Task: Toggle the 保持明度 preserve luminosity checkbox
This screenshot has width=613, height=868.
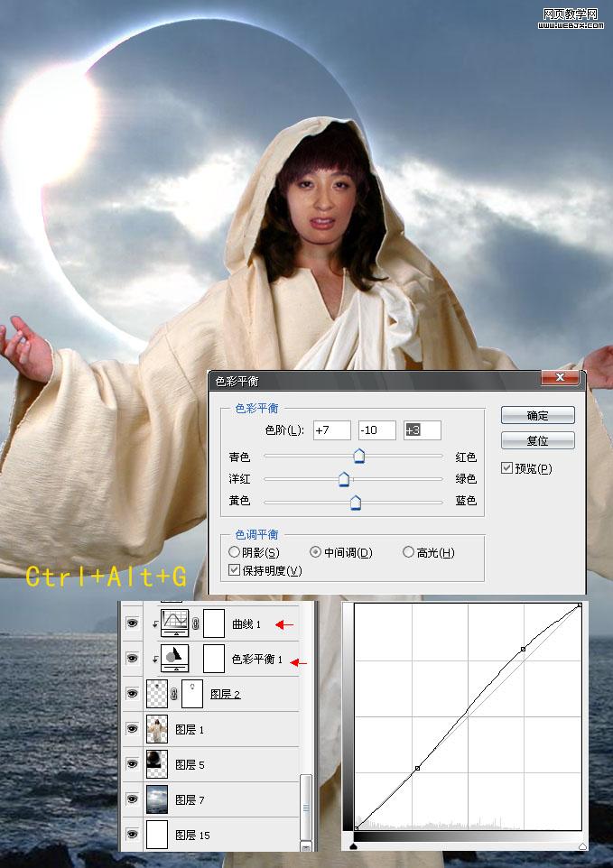Action: [234, 570]
